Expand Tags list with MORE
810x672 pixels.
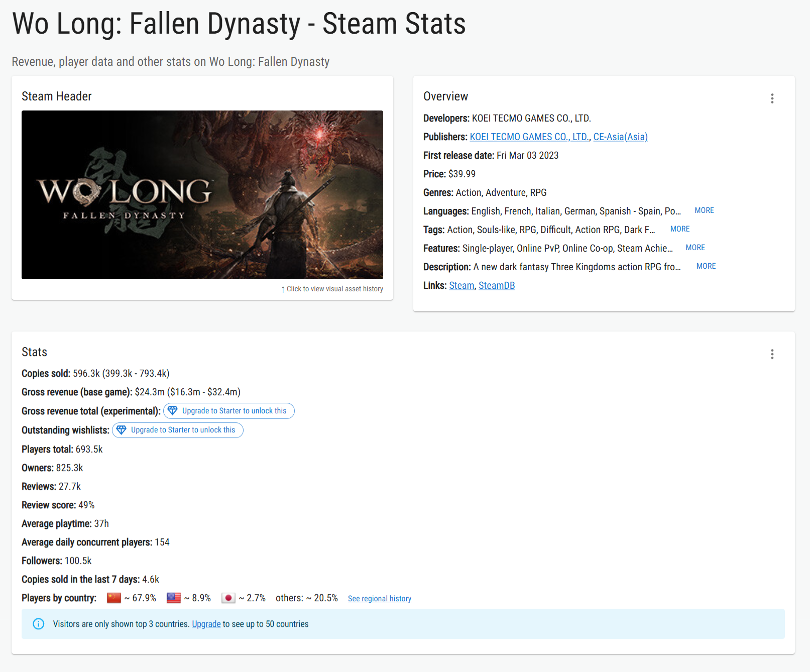(x=680, y=229)
